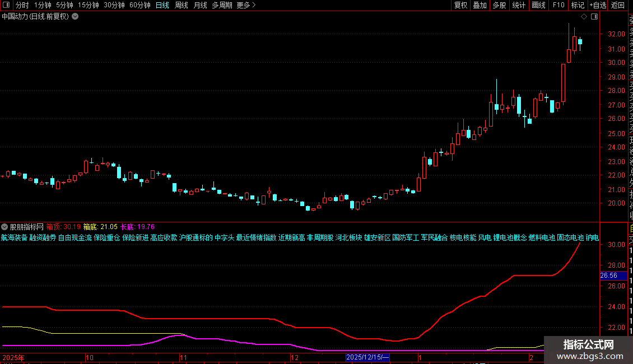This screenshot has height=364, width=633.
Task: Click the month 11 label on time axis
Action: pos(184,357)
